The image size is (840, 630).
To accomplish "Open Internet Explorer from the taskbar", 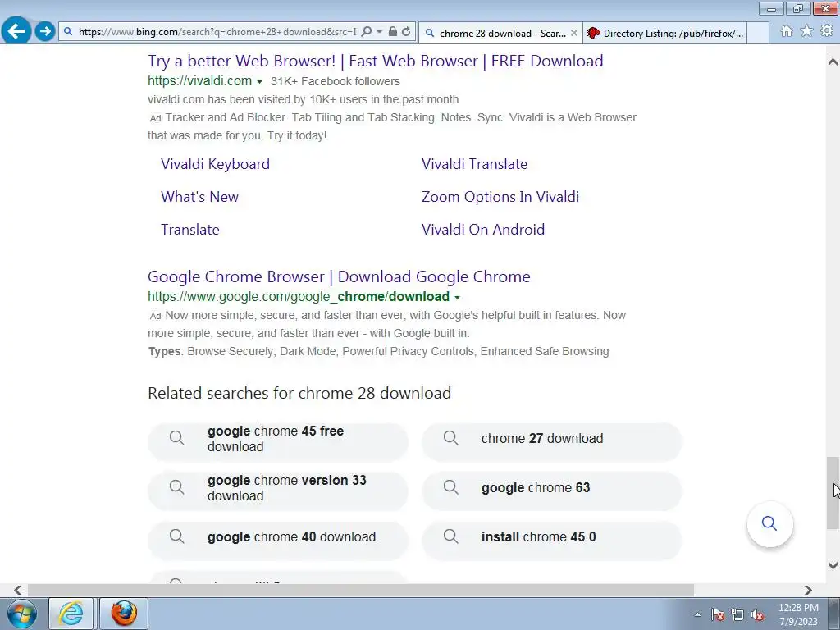I will click(71, 614).
